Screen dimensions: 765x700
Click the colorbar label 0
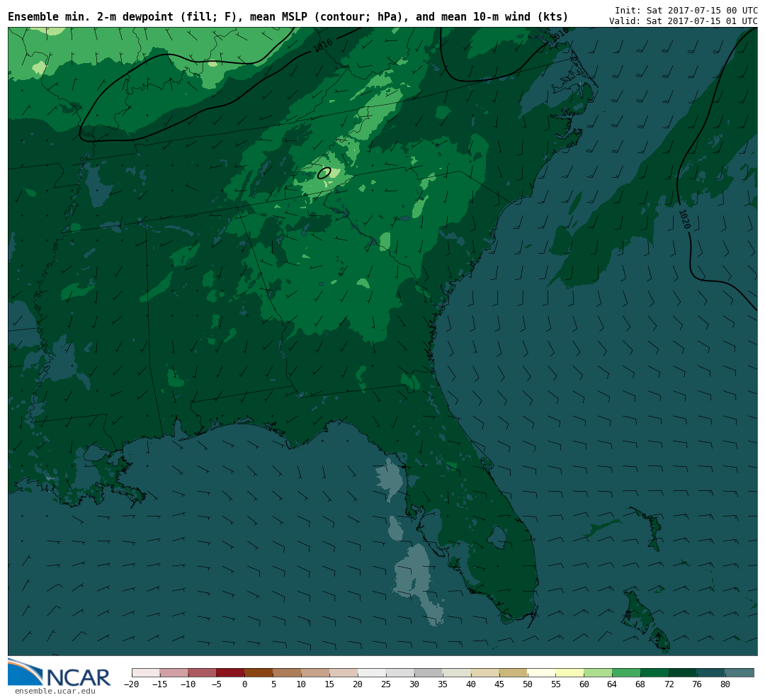(x=245, y=684)
